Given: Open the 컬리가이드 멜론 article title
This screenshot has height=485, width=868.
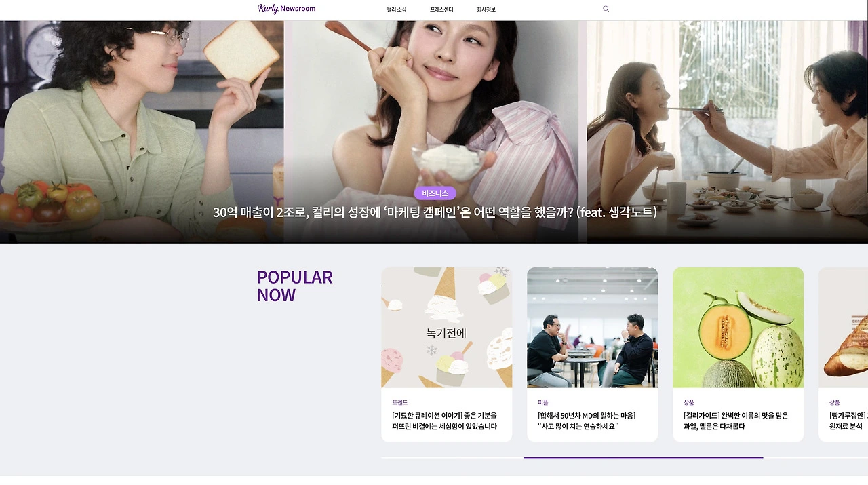Looking at the screenshot, I should [x=736, y=421].
